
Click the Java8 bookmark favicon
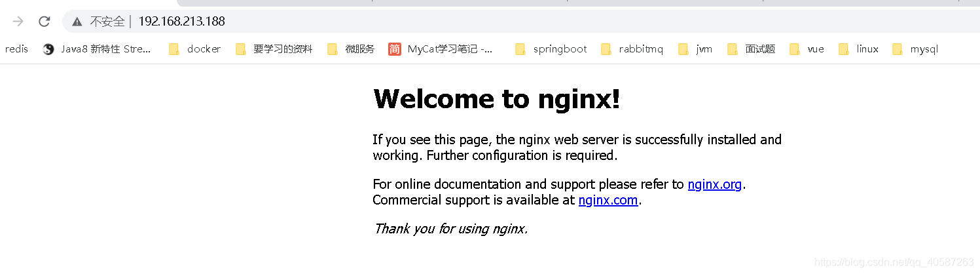click(x=48, y=49)
